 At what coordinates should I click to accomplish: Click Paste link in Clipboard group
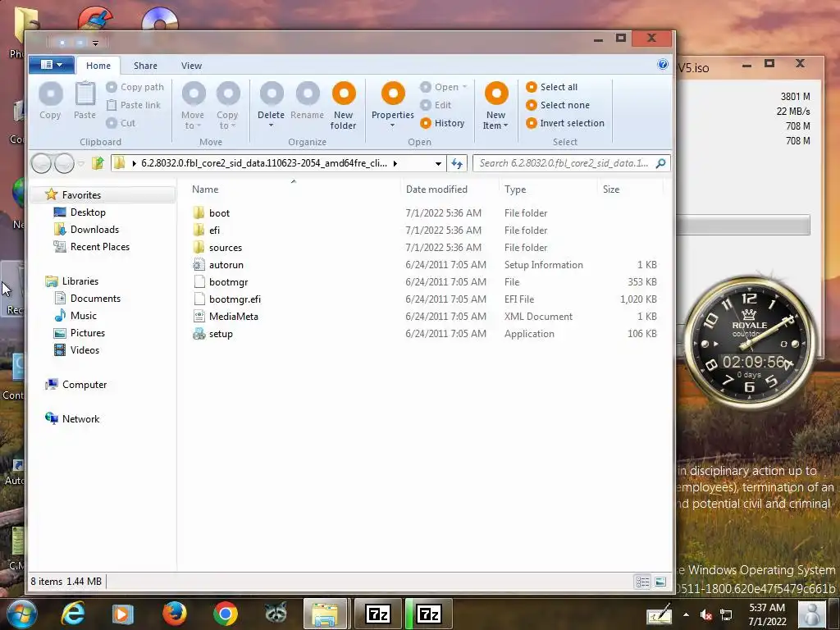(x=134, y=105)
